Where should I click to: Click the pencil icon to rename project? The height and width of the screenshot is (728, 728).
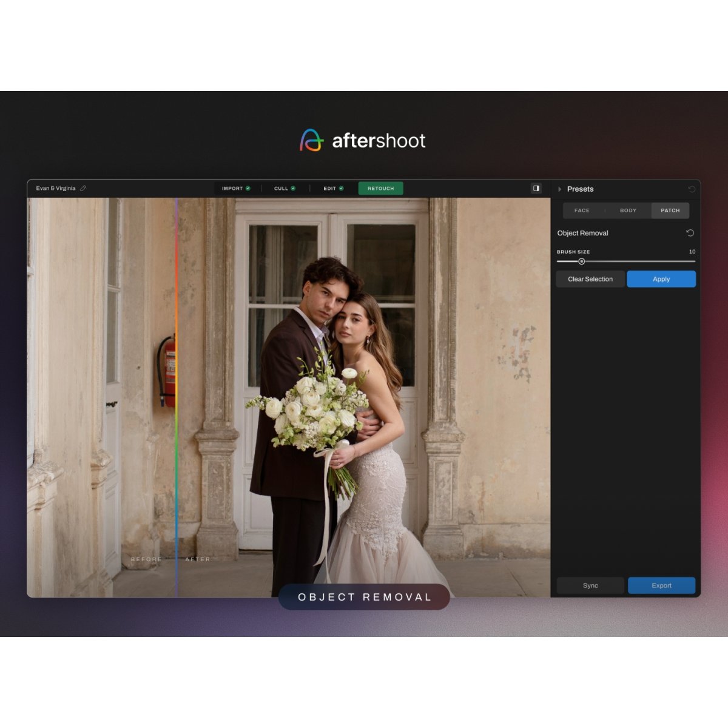tap(83, 188)
